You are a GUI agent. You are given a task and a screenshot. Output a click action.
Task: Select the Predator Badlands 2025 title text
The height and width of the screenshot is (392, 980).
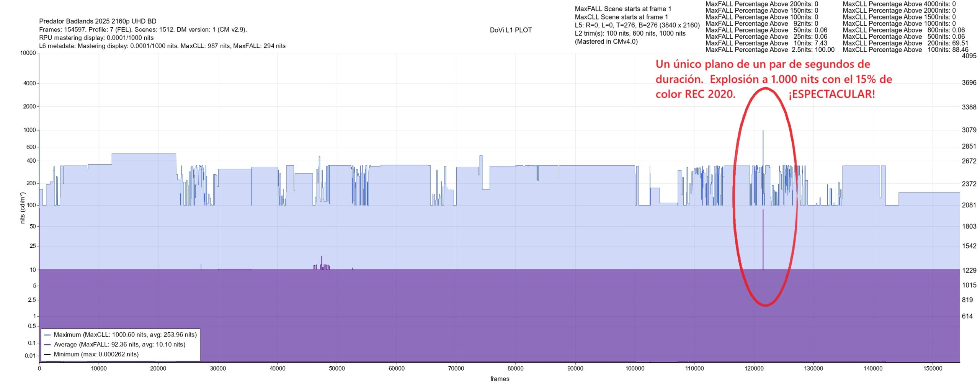(x=98, y=21)
